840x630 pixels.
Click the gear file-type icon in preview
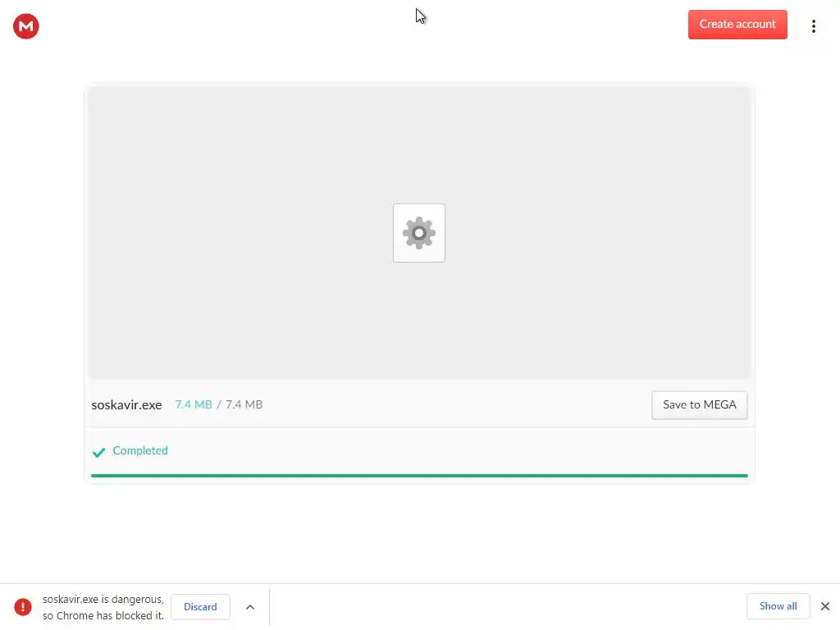tap(419, 233)
